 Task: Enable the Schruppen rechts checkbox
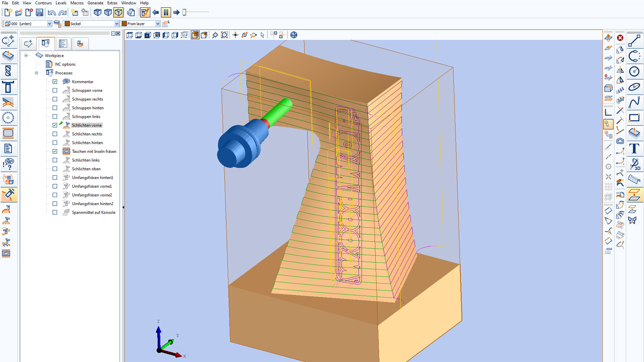click(x=55, y=99)
